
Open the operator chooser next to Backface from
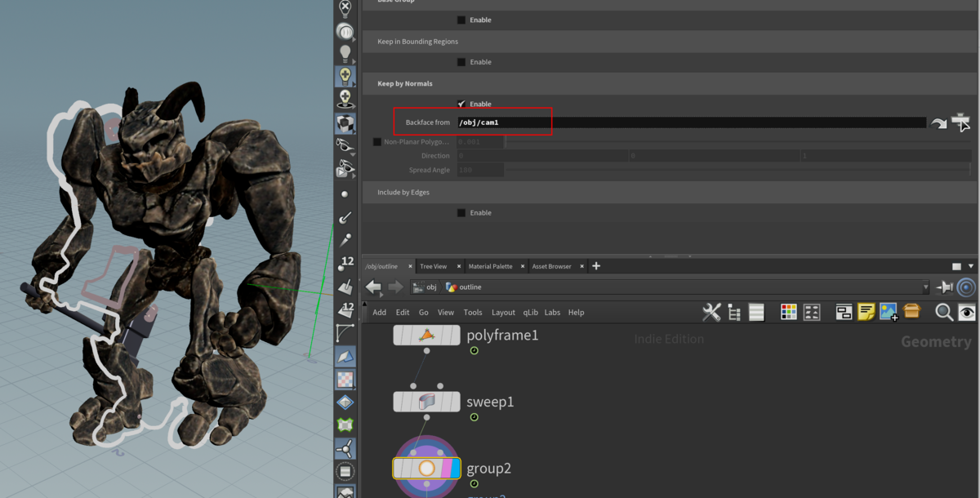(961, 122)
